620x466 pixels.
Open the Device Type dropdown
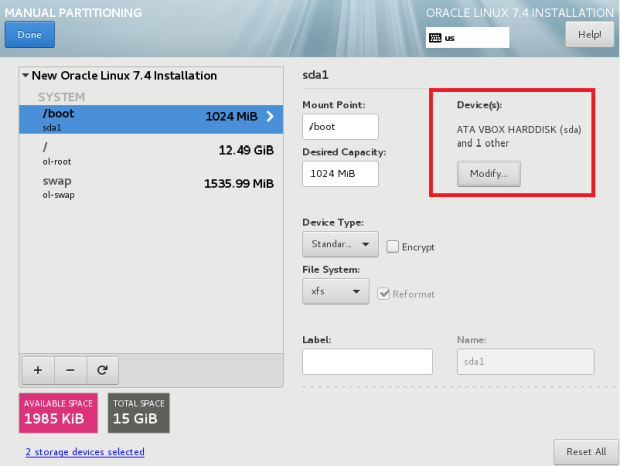340,245
